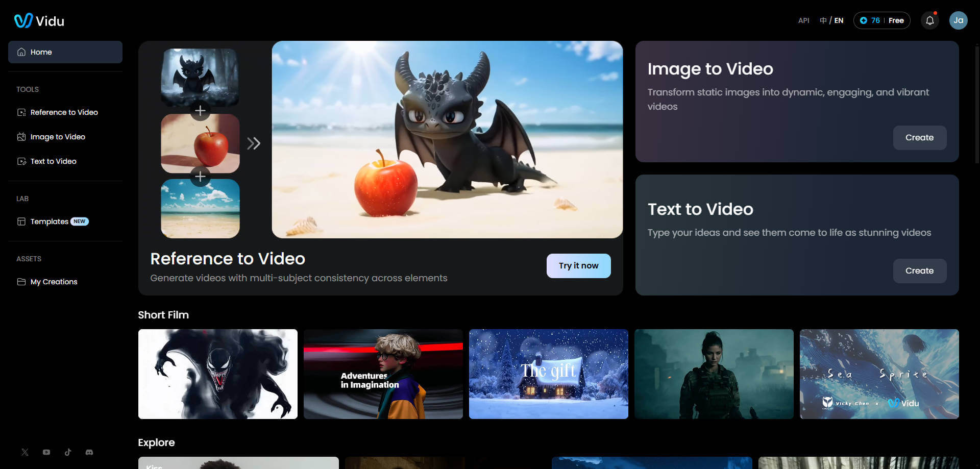Open Vidu's X (Twitter) page
The width and height of the screenshot is (980, 469).
point(25,452)
